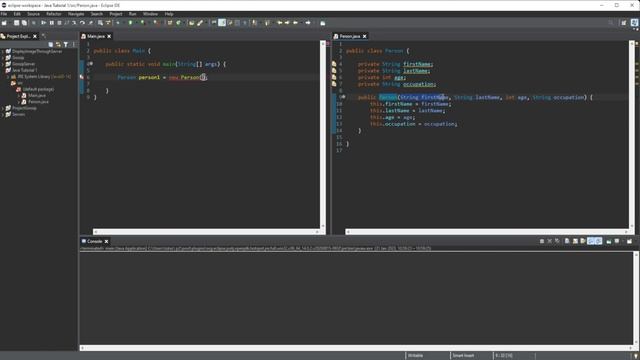Image resolution: width=640 pixels, height=360 pixels.
Task: Click the New Java Package toolbar icon
Action: tap(170, 23)
